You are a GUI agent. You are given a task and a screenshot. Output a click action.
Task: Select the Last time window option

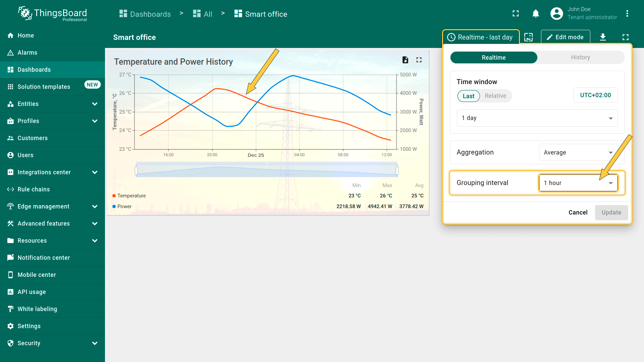tap(468, 96)
